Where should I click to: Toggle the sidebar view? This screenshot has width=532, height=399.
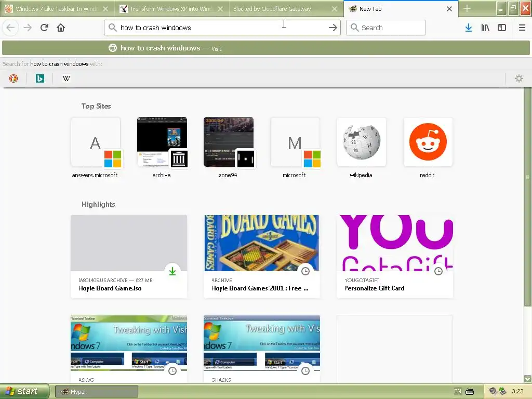coord(502,28)
